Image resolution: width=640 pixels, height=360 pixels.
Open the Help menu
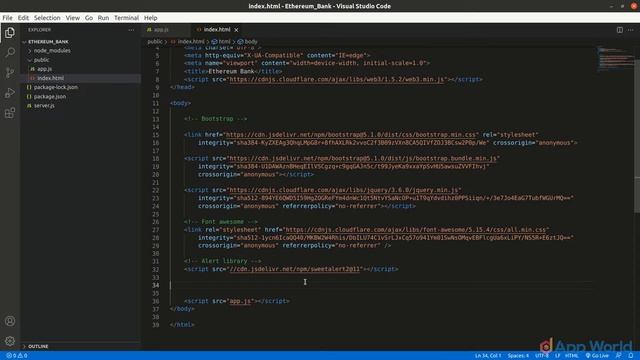point(151,18)
